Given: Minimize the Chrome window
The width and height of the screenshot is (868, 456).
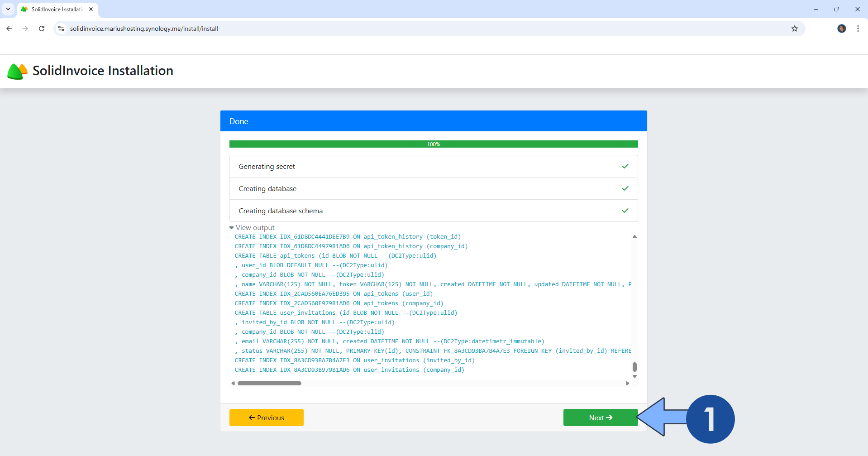Looking at the screenshot, I should click(816, 9).
